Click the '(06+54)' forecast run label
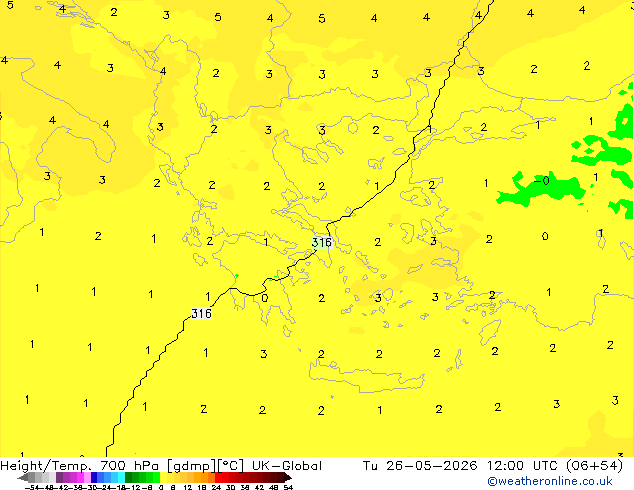The width and height of the screenshot is (634, 490). tap(594, 466)
